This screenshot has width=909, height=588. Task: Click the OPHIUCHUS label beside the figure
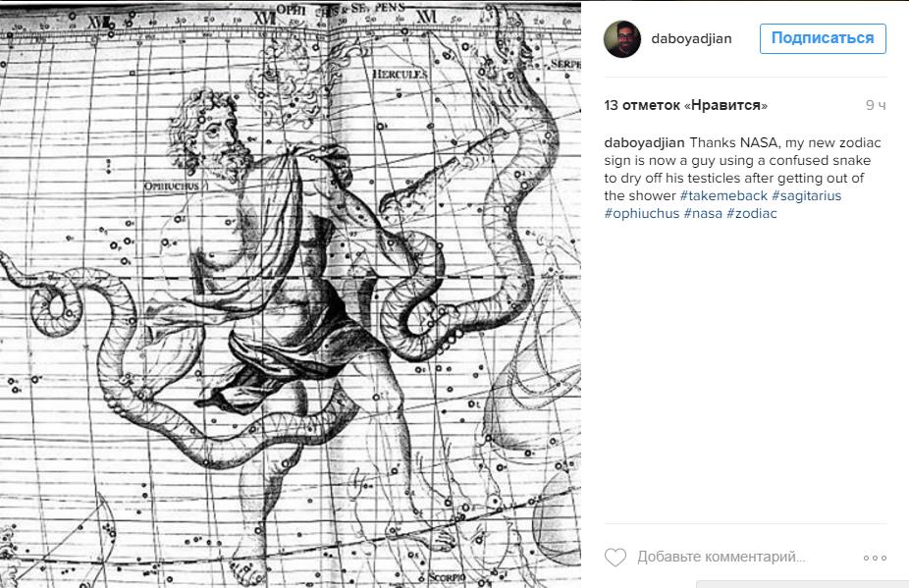pos(171,187)
